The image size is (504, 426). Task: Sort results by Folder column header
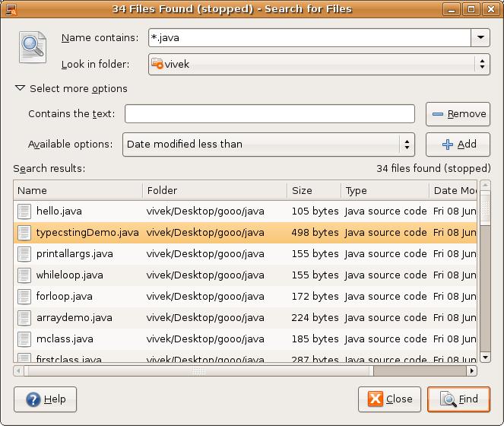(213, 191)
